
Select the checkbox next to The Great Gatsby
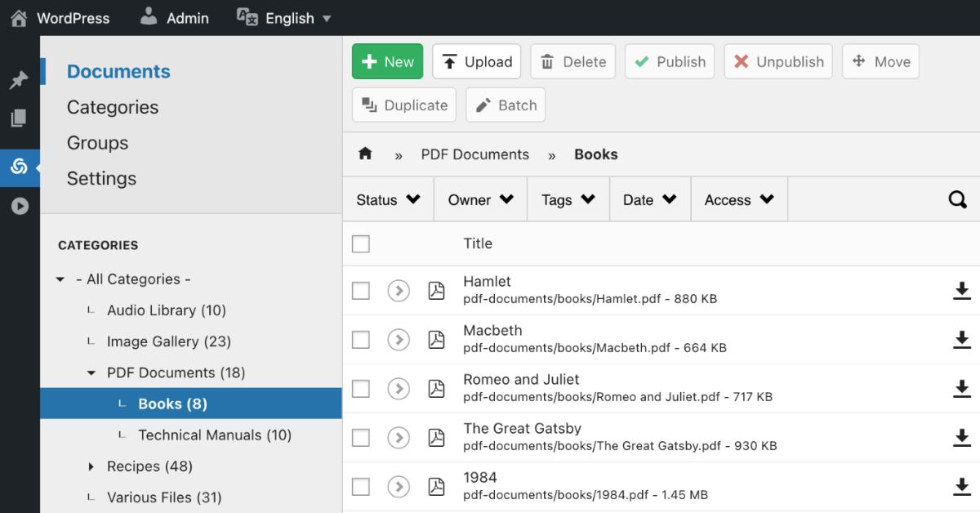pos(360,438)
